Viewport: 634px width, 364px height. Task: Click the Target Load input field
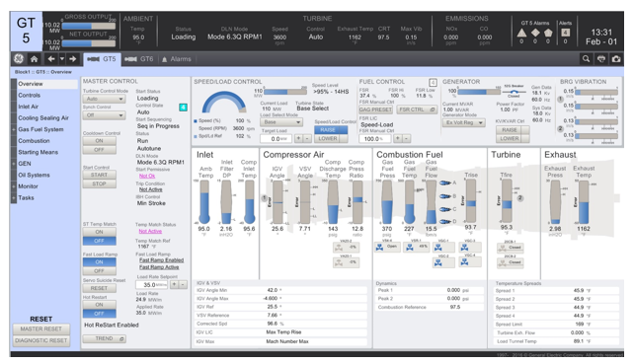point(276,139)
